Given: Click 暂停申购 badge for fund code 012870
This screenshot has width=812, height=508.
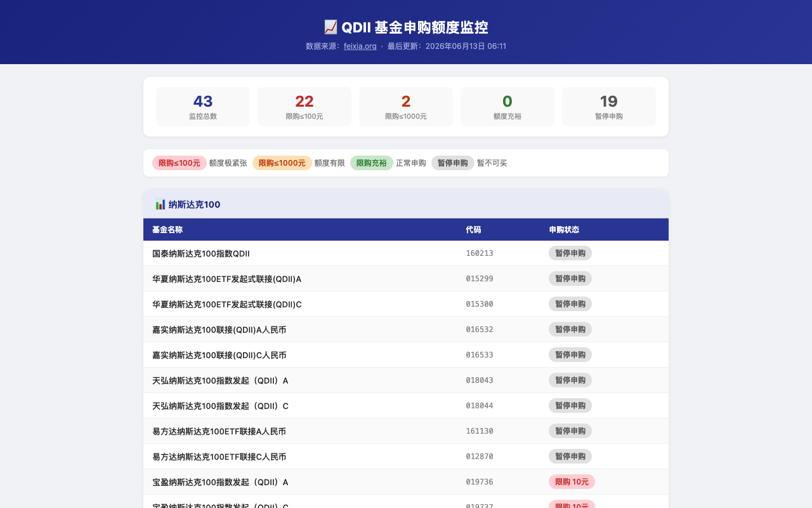Looking at the screenshot, I should 570,457.
